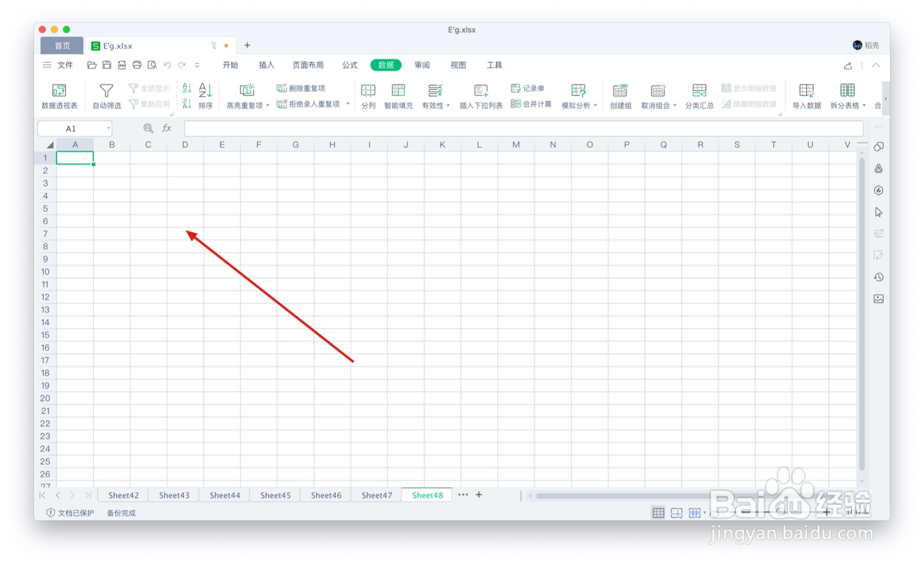924x565 pixels.
Task: Click 插入下拉列表 insert dropdown list
Action: pos(480,96)
